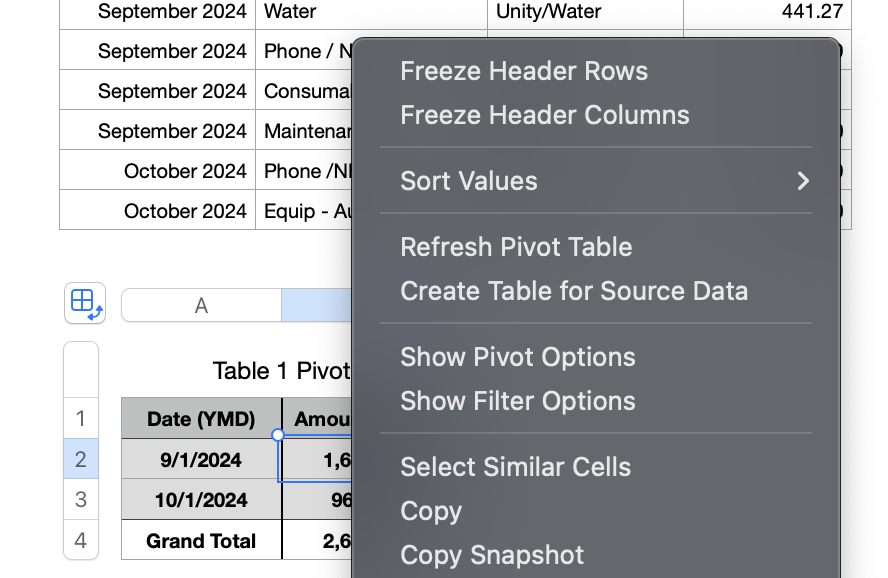Screen dimensions: 888x578
Task: Choose Freeze Header Columns
Action: [545, 115]
